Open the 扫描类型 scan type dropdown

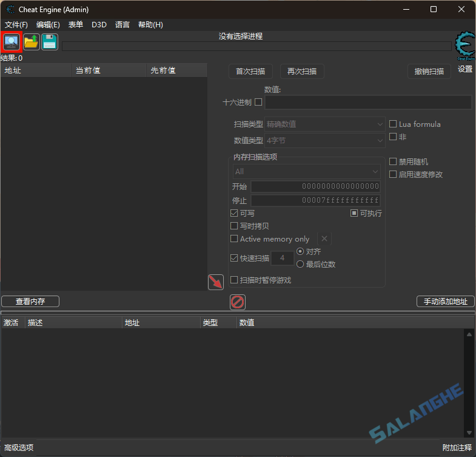[x=325, y=124]
